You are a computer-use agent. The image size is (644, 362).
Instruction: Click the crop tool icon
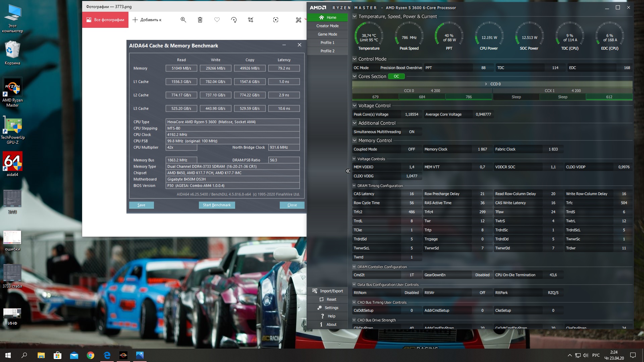click(x=251, y=20)
